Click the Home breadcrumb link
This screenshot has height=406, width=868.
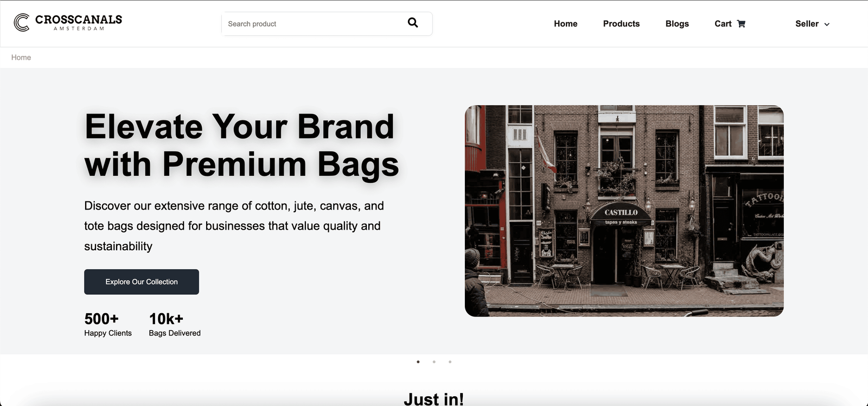click(21, 58)
